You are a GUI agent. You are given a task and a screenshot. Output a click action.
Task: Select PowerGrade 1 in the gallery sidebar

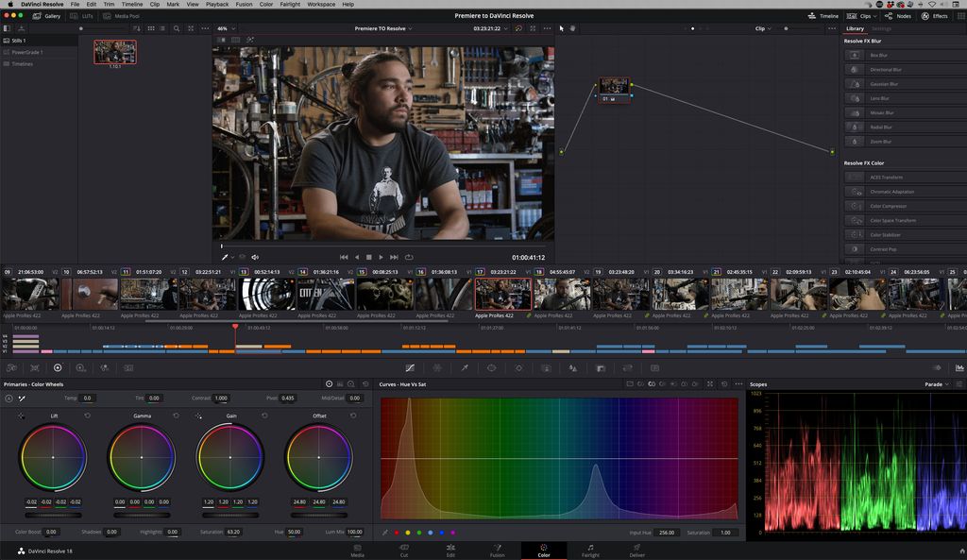pos(28,52)
